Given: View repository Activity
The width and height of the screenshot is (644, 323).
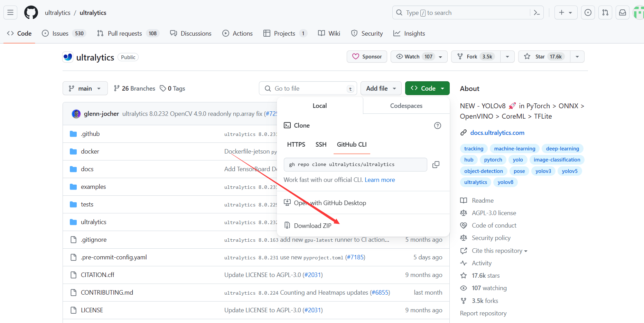Looking at the screenshot, I should [476, 263].
